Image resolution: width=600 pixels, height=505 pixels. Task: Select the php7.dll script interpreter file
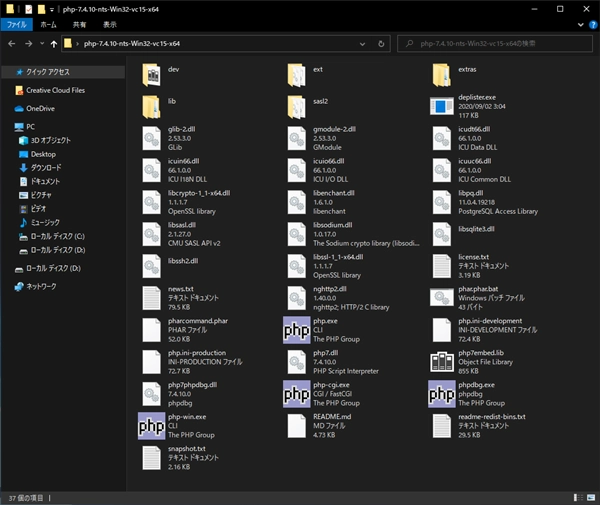(x=297, y=361)
